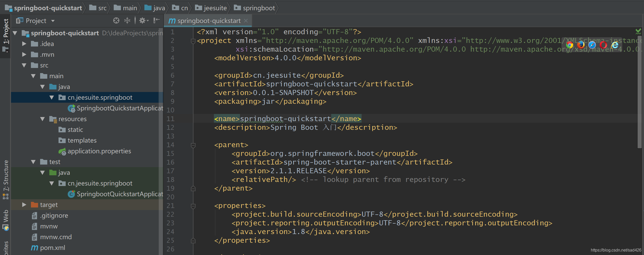Fold the project tag at line 2

point(193,41)
